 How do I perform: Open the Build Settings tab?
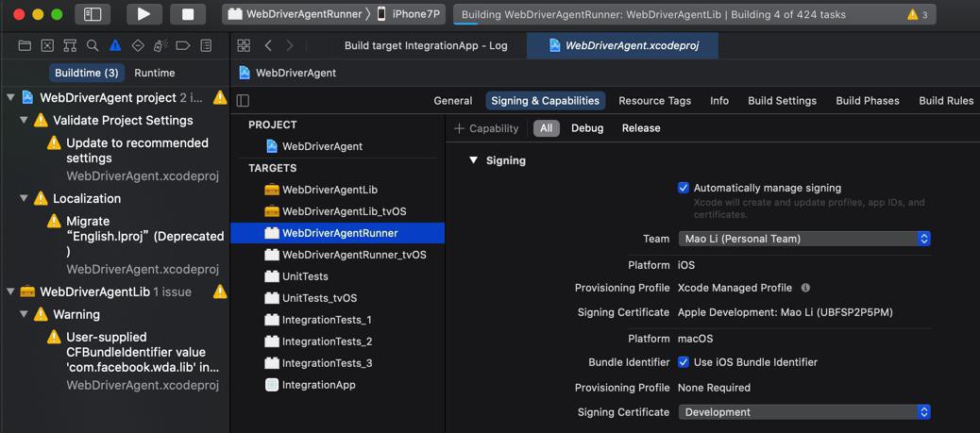coord(782,101)
